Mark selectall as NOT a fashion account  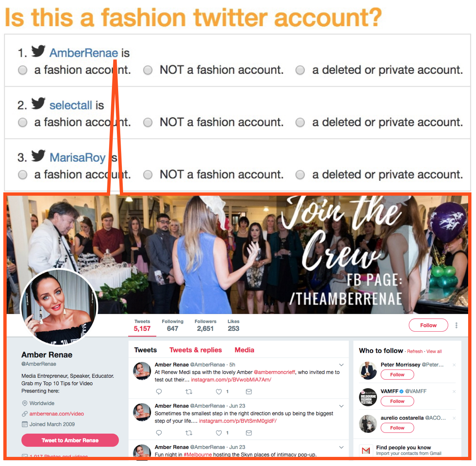[x=148, y=122]
